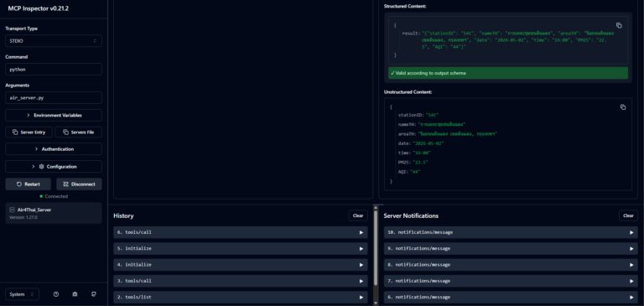This screenshot has width=644, height=306.
Task: Clear the History list
Action: 358,215
